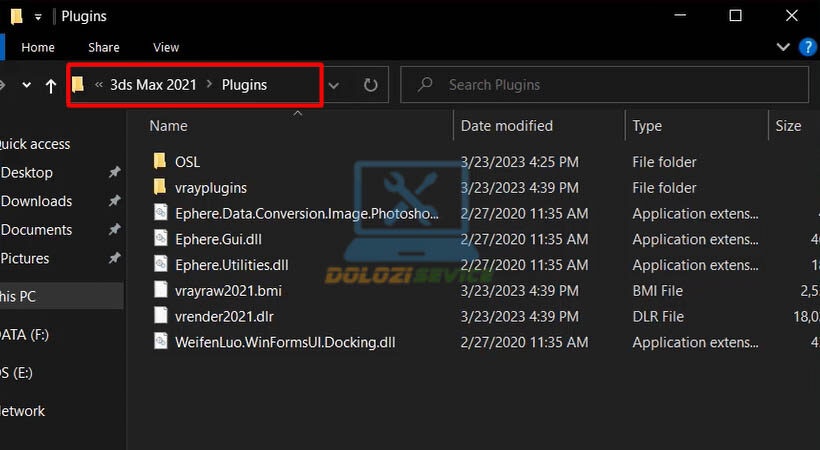Click the search magnifier icon
820x450 pixels.
click(x=425, y=84)
